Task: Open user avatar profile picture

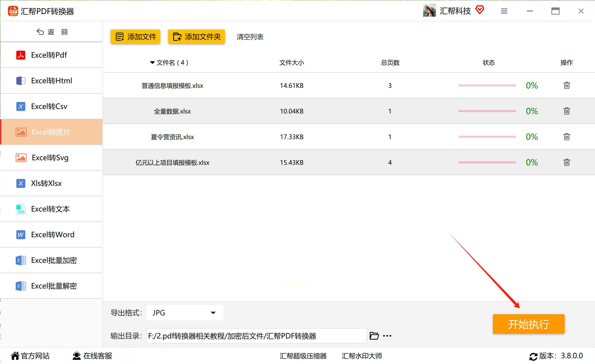Action: coord(429,11)
